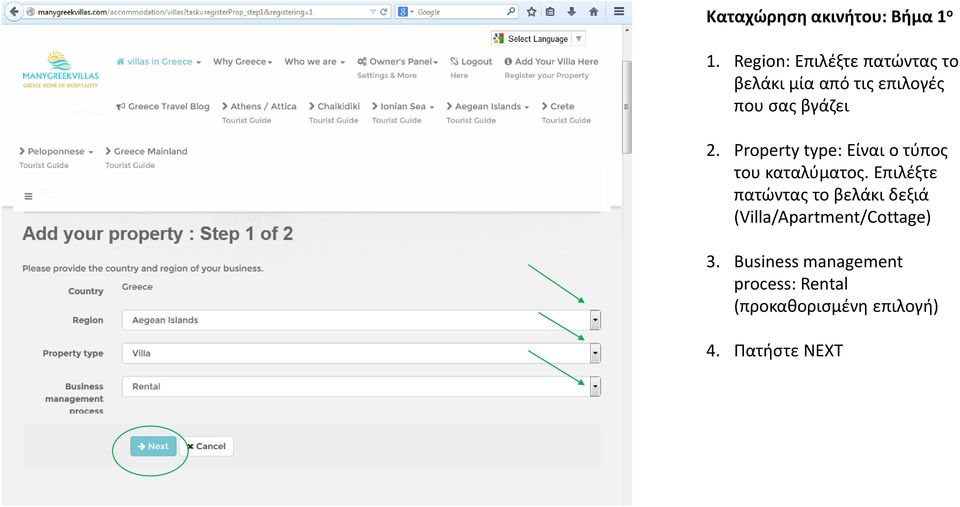Viewport: 960px width, 507px height.
Task: Open Chalkidiki tourist guide
Action: [334, 106]
